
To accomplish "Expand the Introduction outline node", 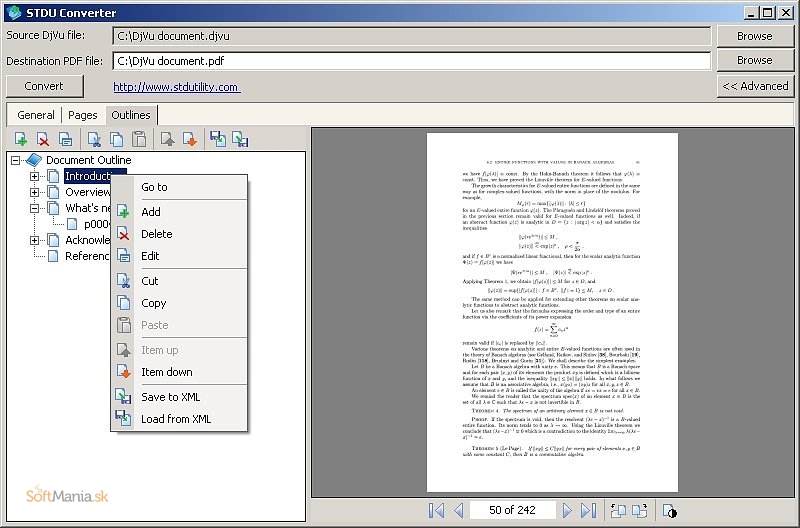I will click(34, 177).
